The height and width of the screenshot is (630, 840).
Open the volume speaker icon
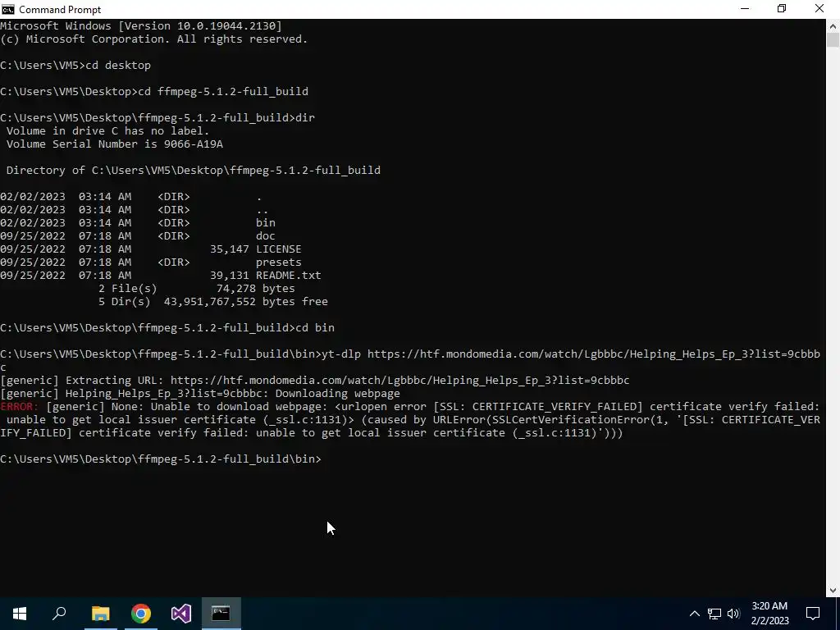[733, 614]
